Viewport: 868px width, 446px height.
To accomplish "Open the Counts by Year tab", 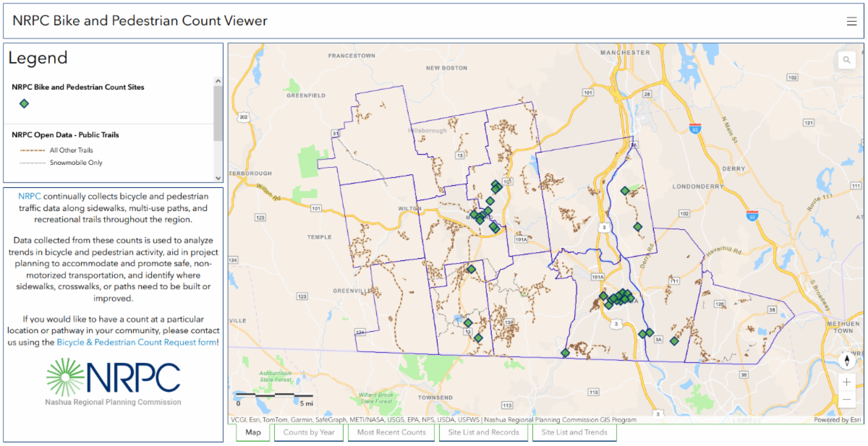I will pos(309,432).
